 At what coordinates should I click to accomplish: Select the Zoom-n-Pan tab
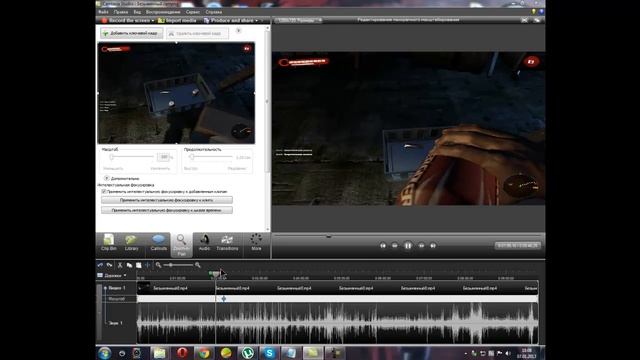[181, 245]
